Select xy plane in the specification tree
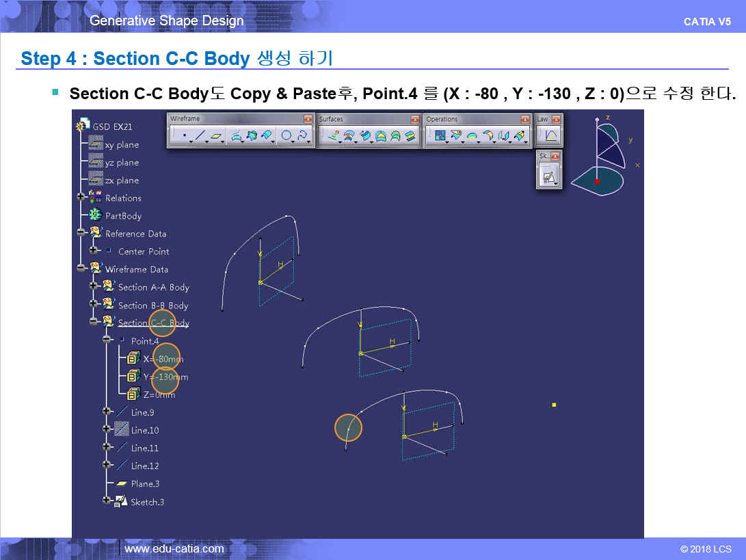 click(x=122, y=145)
